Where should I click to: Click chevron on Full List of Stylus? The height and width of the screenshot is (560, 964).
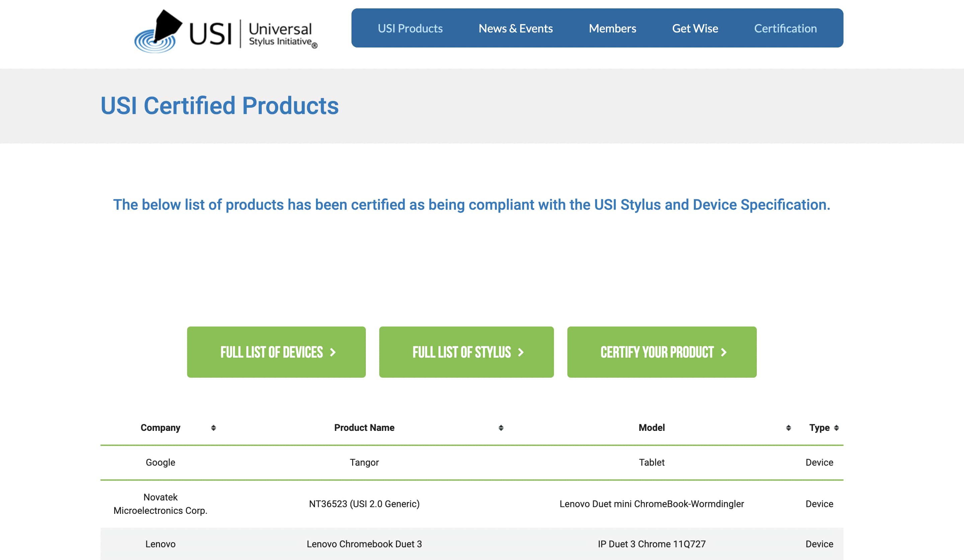click(x=520, y=352)
